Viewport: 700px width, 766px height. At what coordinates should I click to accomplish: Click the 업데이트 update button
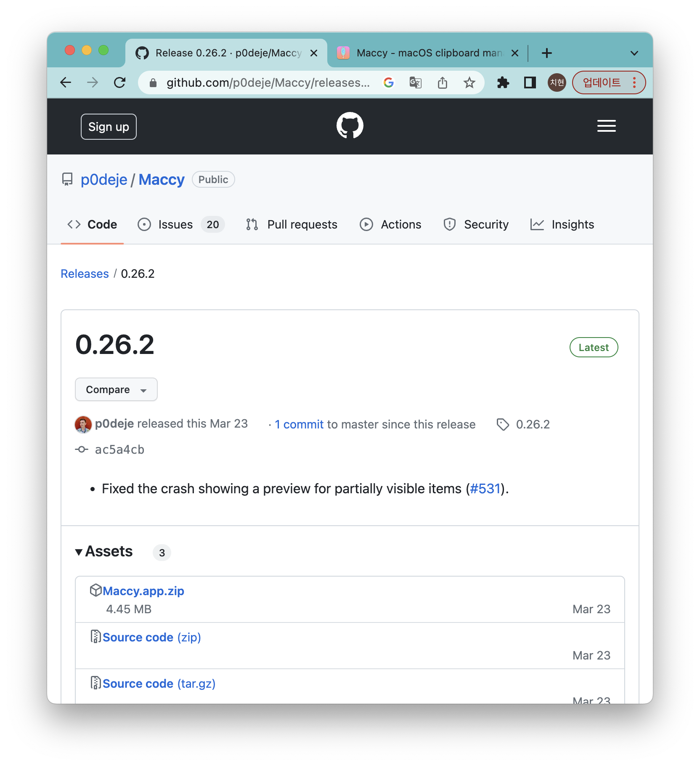[609, 82]
